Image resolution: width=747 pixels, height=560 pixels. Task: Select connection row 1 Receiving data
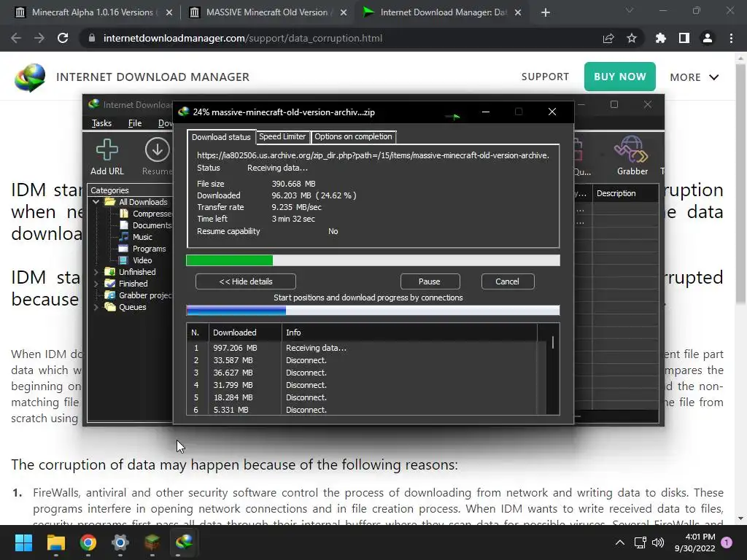363,348
